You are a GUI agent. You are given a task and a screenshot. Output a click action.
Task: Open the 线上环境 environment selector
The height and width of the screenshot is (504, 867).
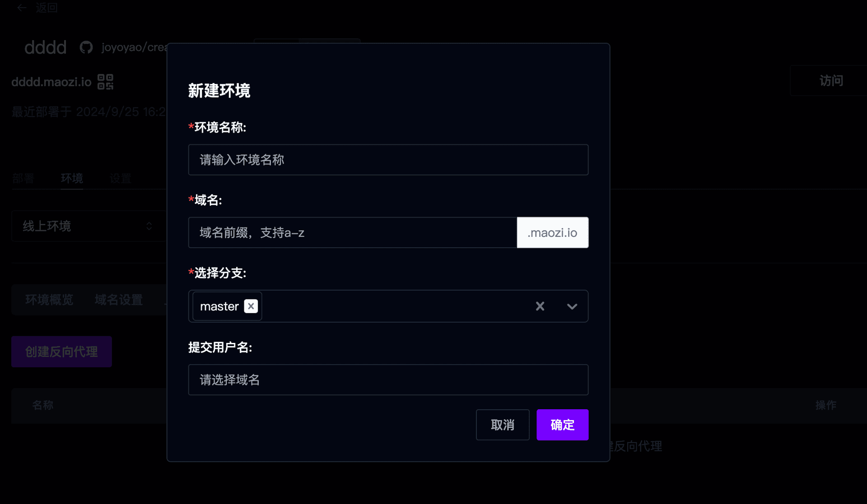[x=89, y=226]
